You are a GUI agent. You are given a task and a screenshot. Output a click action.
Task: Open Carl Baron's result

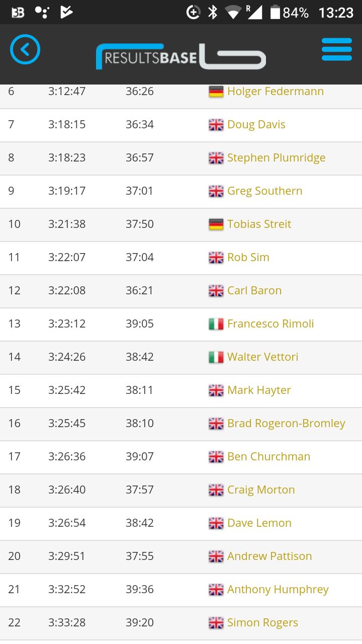pos(254,290)
